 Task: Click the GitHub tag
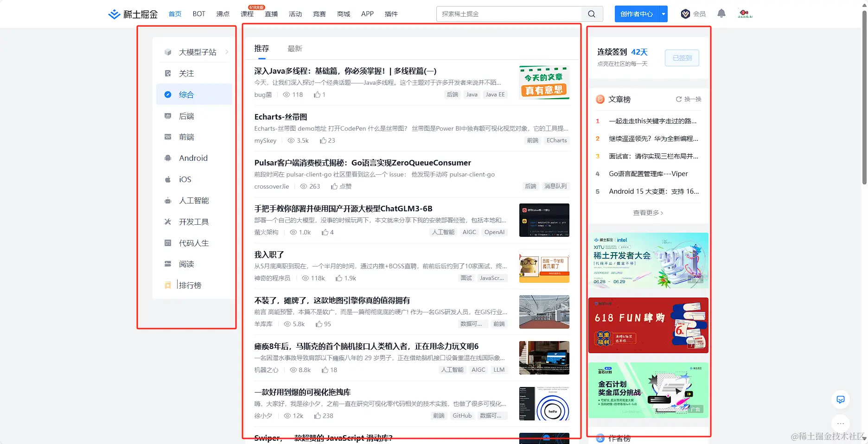click(x=462, y=416)
